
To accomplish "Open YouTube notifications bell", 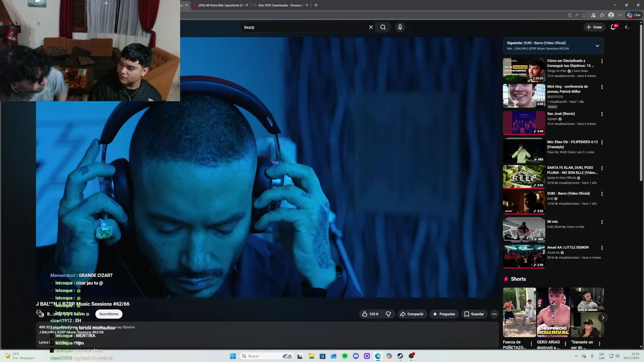I will 613,27.
